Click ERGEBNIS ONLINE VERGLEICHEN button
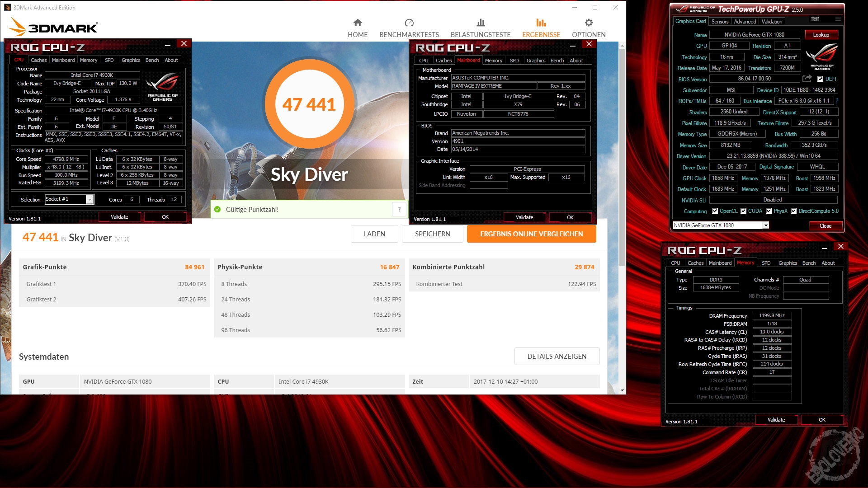The width and height of the screenshot is (868, 488). coord(532,234)
